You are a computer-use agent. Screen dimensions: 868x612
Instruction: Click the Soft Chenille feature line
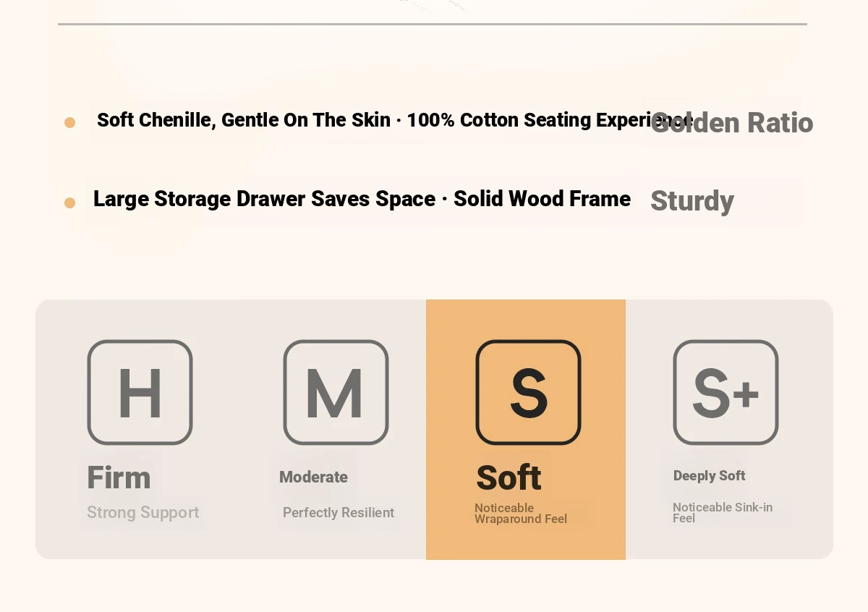pos(362,120)
